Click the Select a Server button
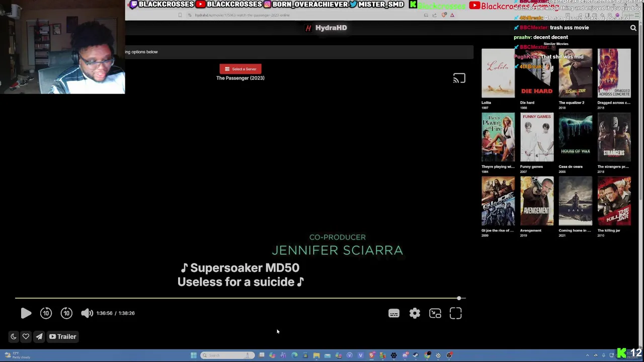644x362 pixels. (240, 69)
